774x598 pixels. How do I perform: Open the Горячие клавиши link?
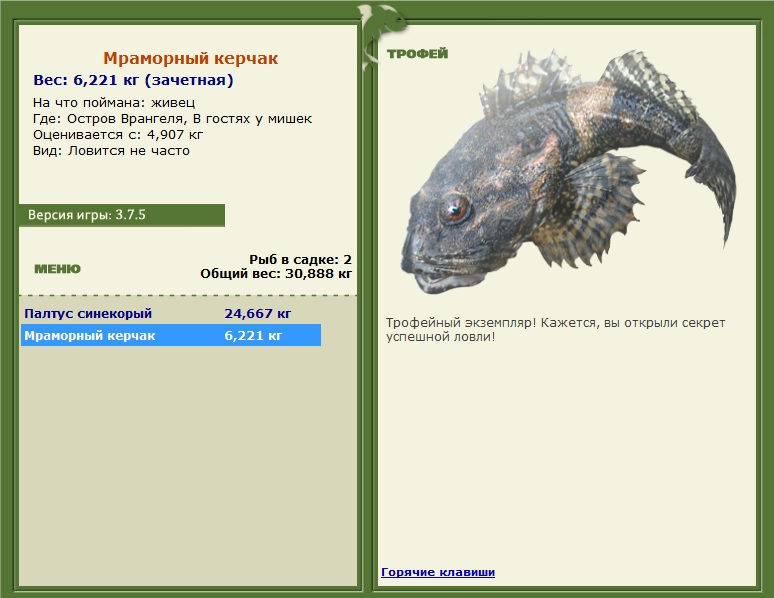tap(438, 572)
